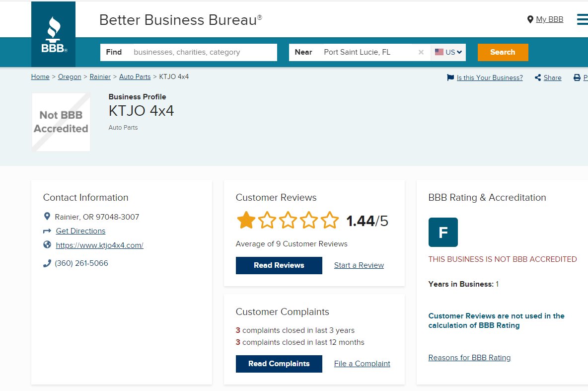The image size is (588, 391).
Task: Click the Share link text
Action: tap(552, 78)
